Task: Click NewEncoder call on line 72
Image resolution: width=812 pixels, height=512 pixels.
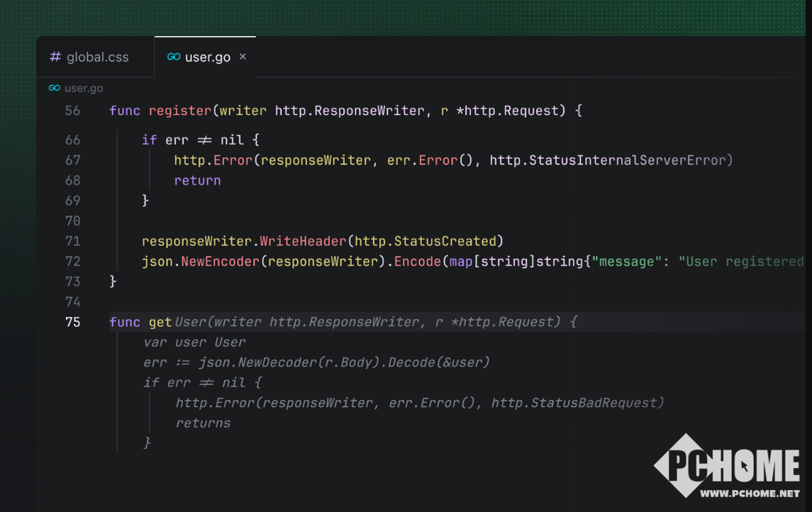Action: pos(221,262)
